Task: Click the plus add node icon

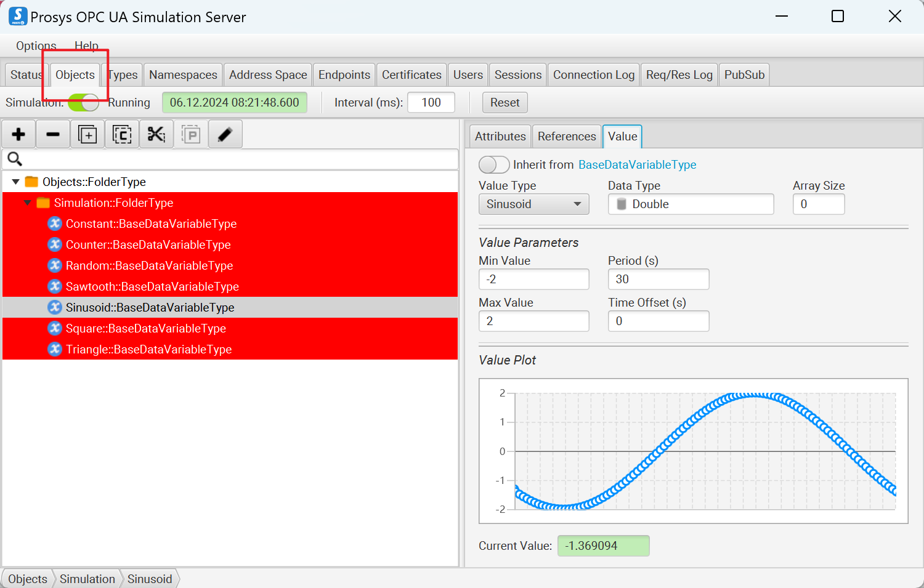Action: click(x=18, y=134)
